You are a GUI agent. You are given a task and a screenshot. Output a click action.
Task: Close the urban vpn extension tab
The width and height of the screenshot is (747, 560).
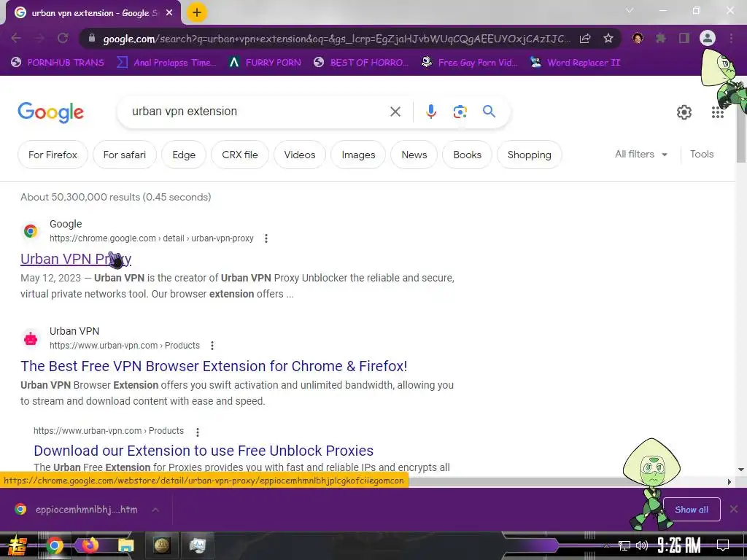169,13
